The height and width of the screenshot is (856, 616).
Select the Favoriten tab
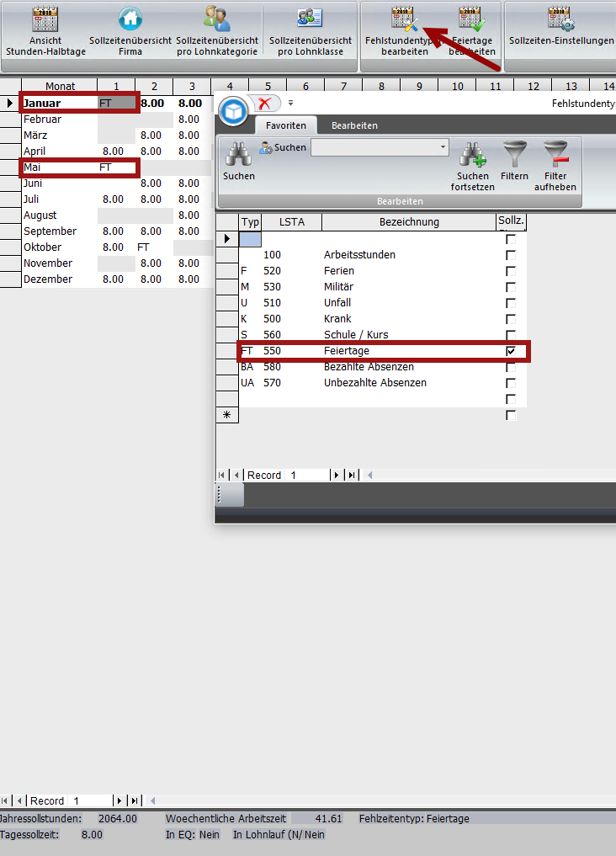(x=286, y=125)
